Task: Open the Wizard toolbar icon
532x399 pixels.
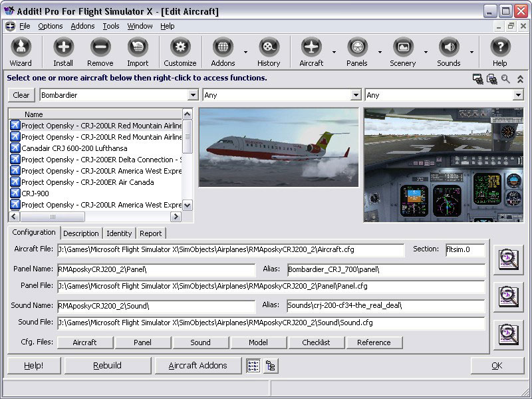Action: tap(21, 52)
